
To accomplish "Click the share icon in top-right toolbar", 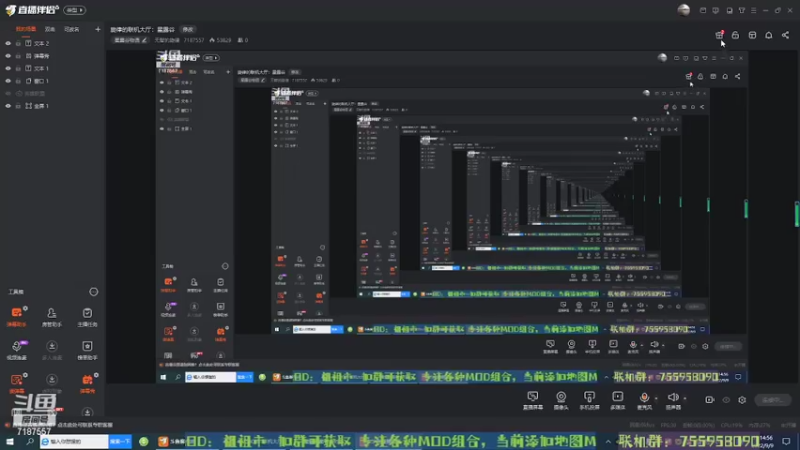I will tap(785, 35).
